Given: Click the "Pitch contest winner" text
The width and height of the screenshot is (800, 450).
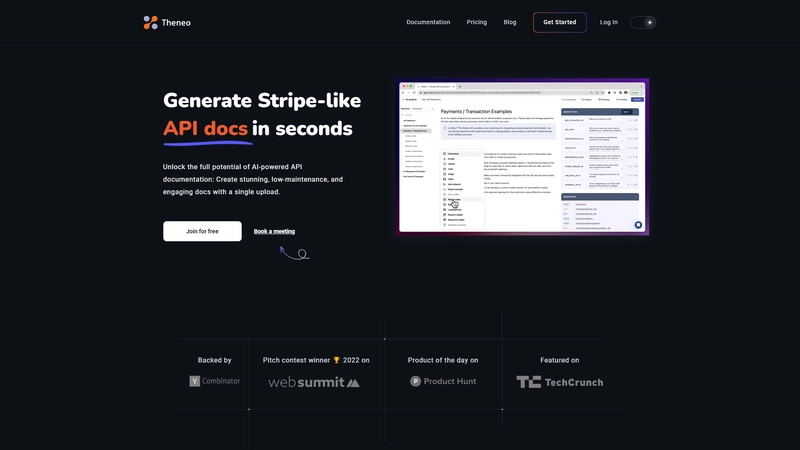Looking at the screenshot, I should tap(296, 360).
